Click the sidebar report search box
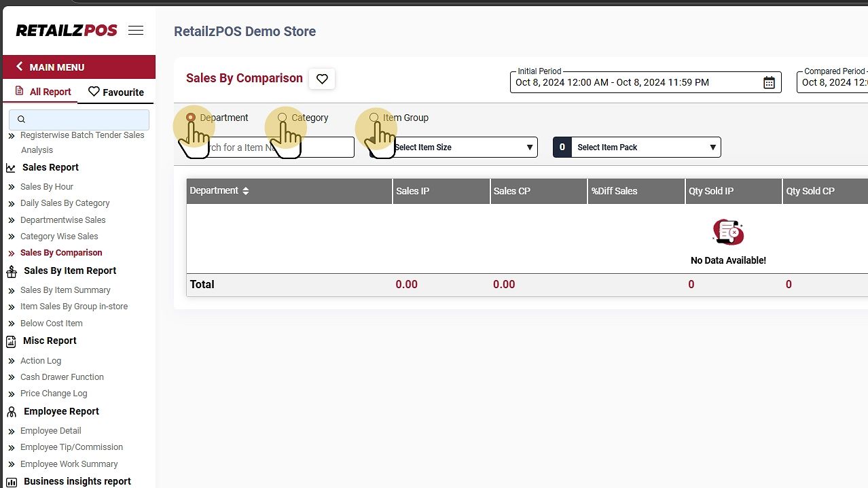Screen dimensions: 868x488 [80, 120]
